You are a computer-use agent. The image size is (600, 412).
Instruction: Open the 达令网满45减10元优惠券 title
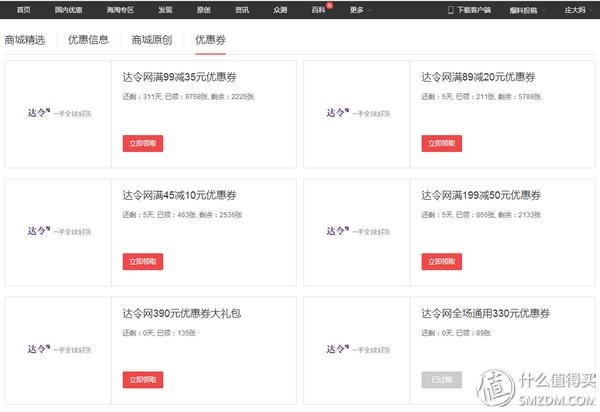pyautogui.click(x=179, y=195)
